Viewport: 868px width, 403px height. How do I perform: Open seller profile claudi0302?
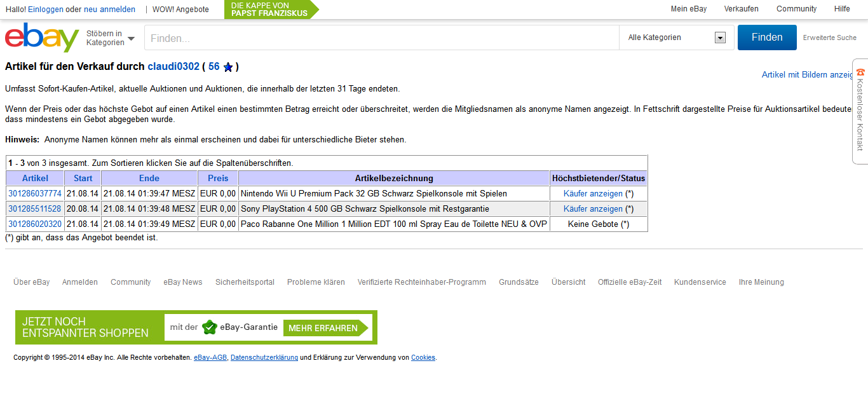coord(173,67)
